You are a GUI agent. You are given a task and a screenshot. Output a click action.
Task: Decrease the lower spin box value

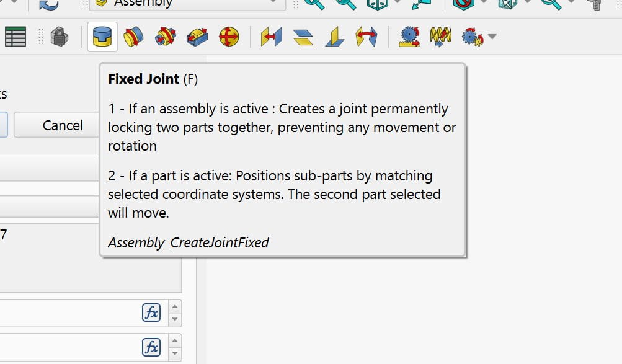click(175, 353)
